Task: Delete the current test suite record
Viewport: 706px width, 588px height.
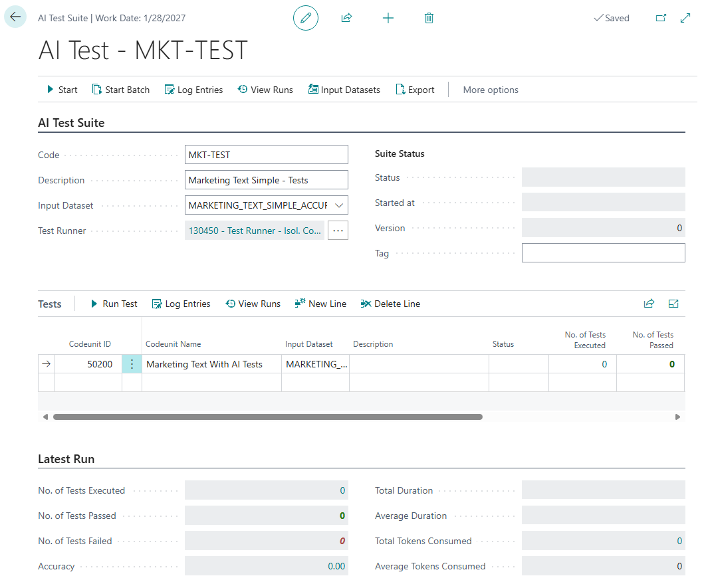Action: click(x=429, y=18)
